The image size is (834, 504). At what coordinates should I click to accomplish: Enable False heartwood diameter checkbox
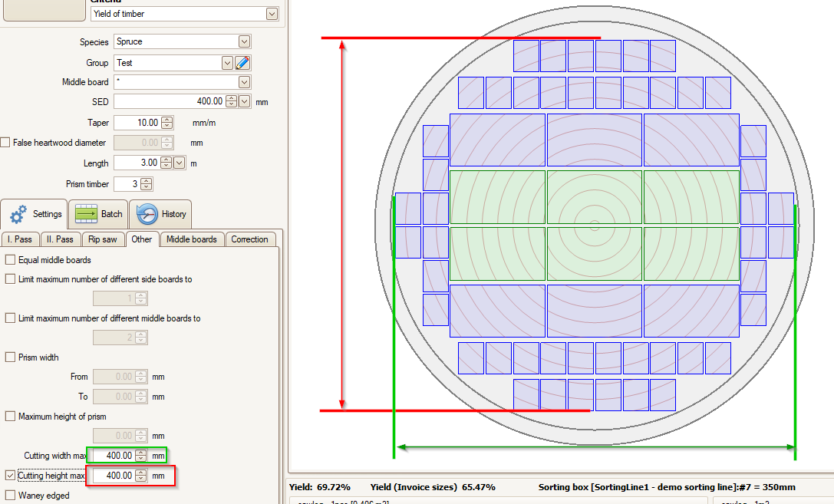click(x=5, y=143)
